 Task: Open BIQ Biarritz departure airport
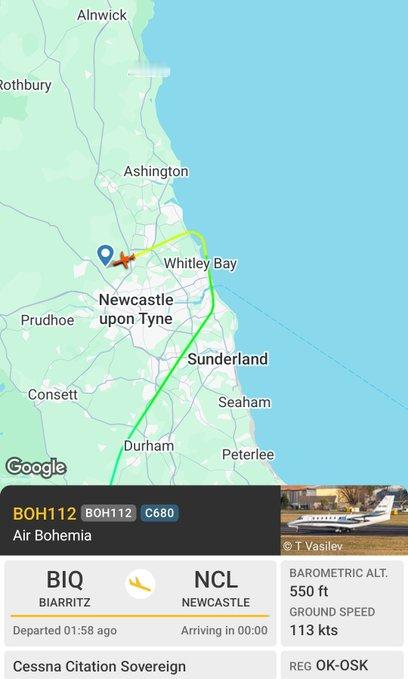coord(65,588)
